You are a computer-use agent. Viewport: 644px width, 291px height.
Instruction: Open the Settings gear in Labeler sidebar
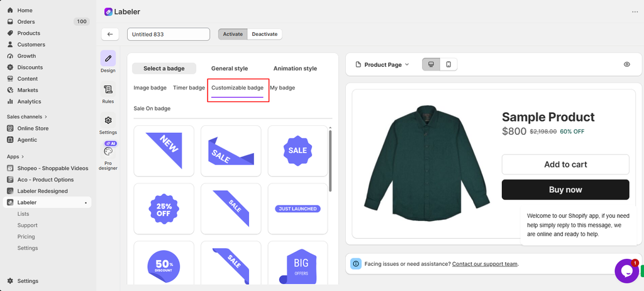(x=108, y=120)
